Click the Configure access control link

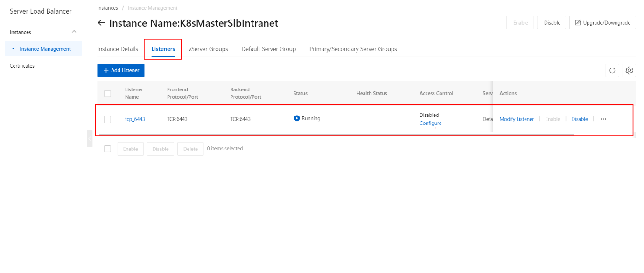430,123
